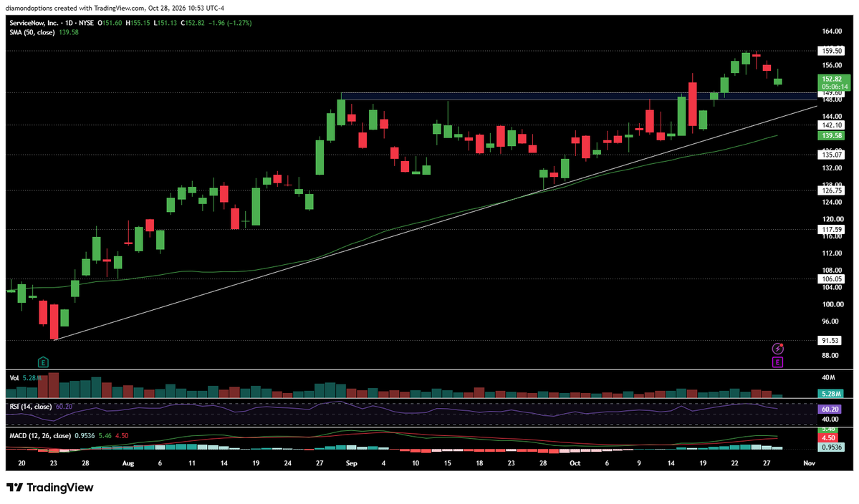This screenshot has height=504, width=859.
Task: Click the 164.00 price axis tick
Action: click(831, 31)
